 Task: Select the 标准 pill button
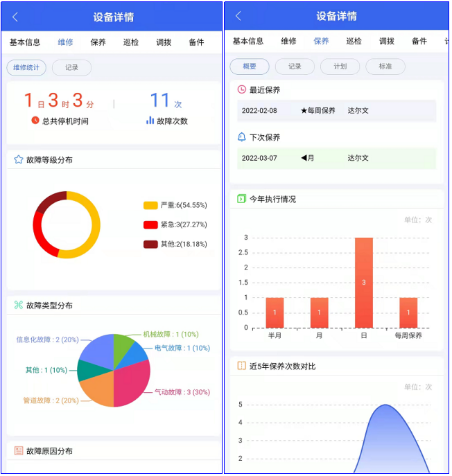pyautogui.click(x=385, y=67)
